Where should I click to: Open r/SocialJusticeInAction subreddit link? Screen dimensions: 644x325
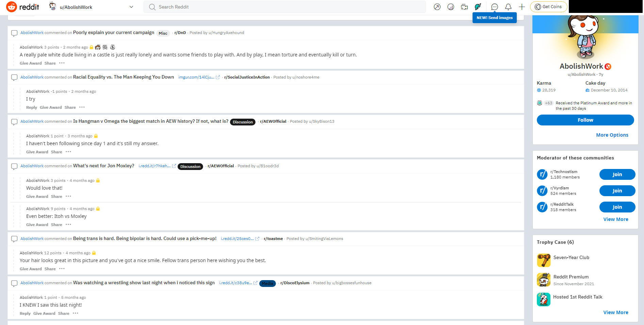(247, 77)
